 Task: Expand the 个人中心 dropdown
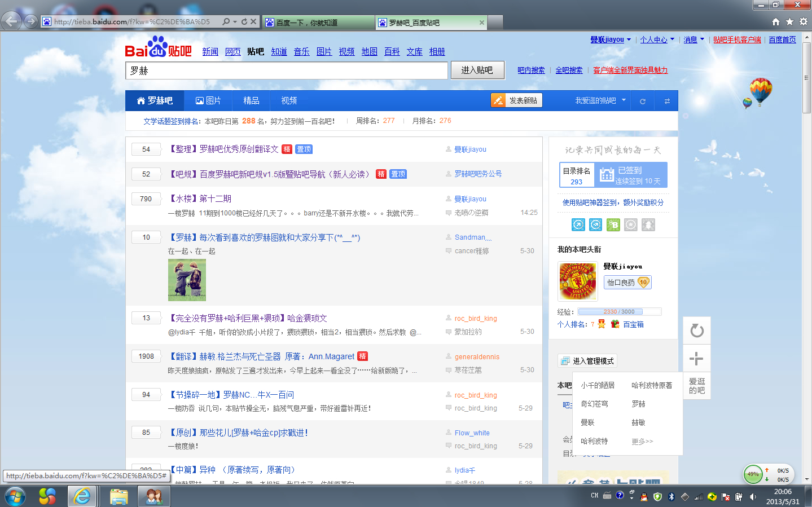pos(657,39)
